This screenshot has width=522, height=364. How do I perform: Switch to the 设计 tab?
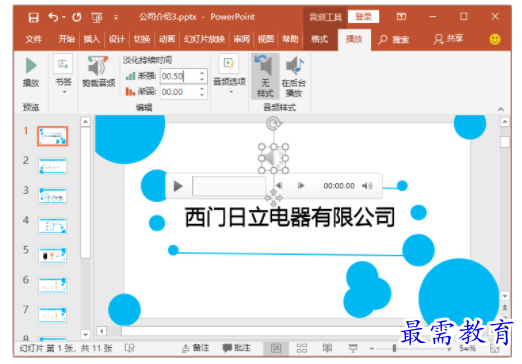117,39
